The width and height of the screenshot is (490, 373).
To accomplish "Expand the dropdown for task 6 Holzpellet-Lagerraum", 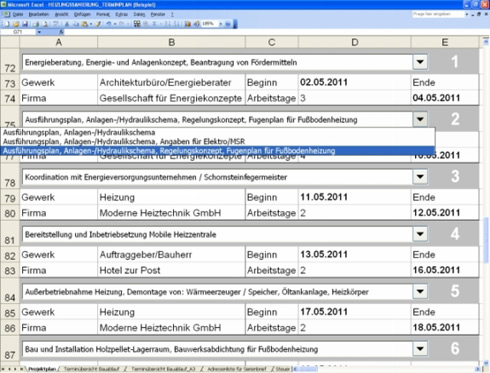I will tap(420, 349).
